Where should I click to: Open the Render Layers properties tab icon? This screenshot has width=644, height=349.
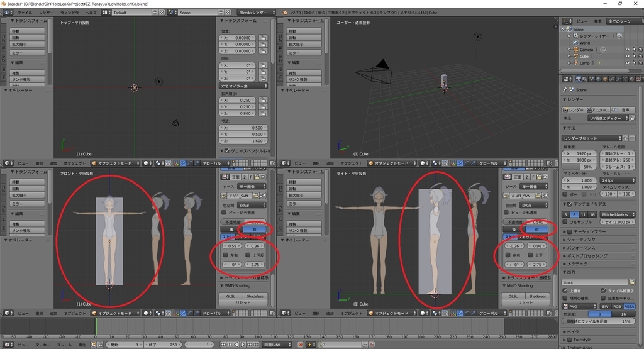pyautogui.click(x=585, y=79)
